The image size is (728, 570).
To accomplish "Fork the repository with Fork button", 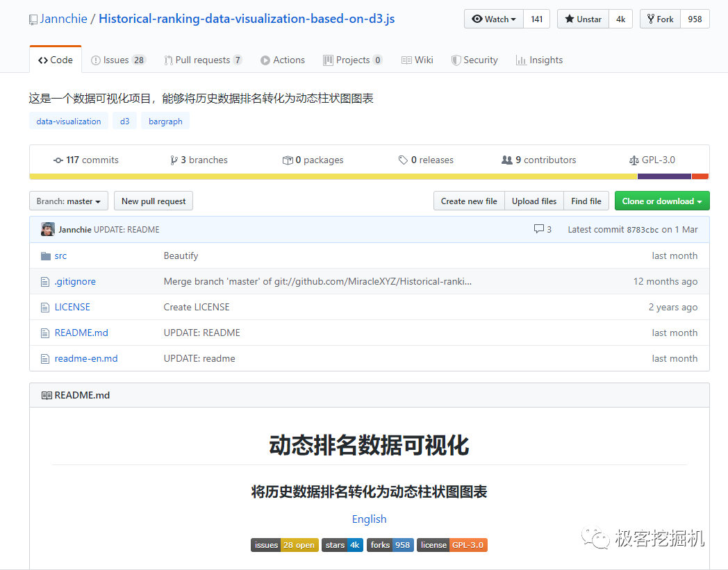I will pyautogui.click(x=660, y=19).
